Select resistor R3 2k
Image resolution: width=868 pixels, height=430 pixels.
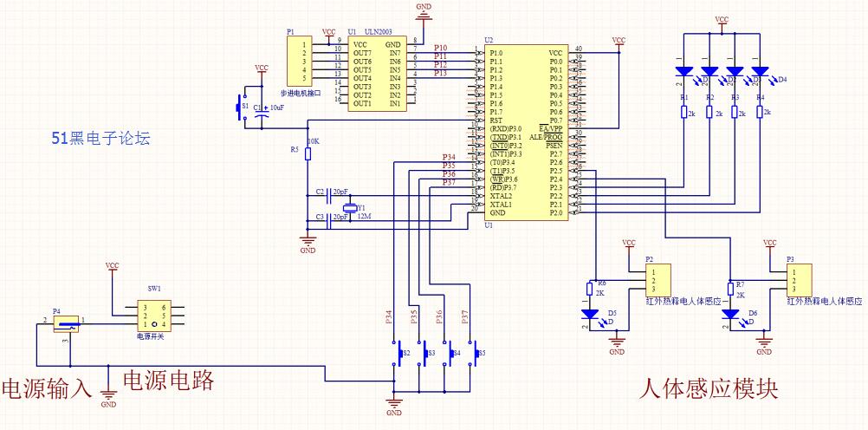pos(735,113)
